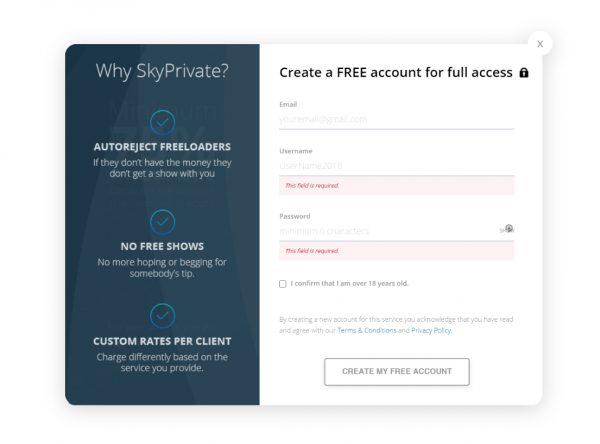
Task: Select the No Free Shows heading
Action: (162, 246)
